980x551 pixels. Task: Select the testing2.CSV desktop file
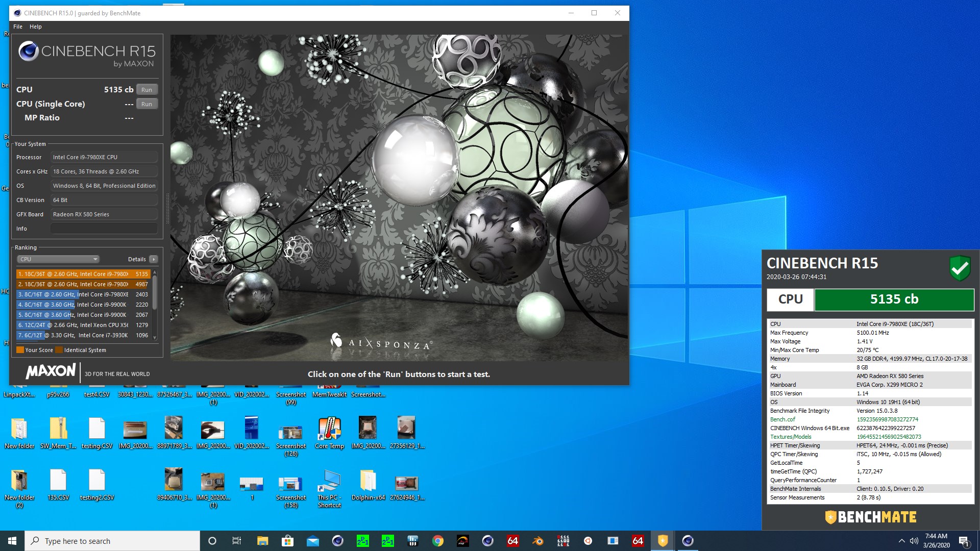pyautogui.click(x=97, y=485)
